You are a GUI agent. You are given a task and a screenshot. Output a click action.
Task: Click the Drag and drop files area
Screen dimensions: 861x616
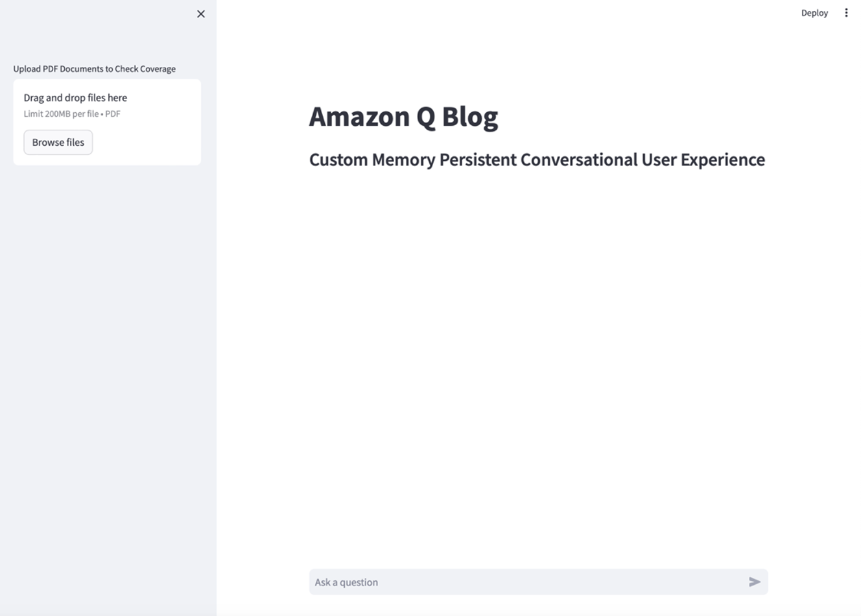pyautogui.click(x=107, y=122)
